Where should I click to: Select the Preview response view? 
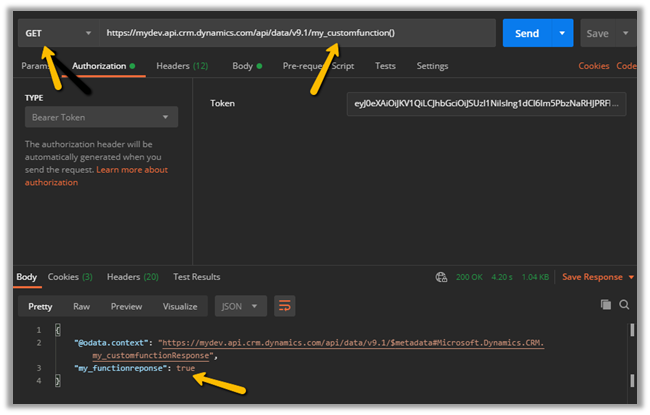[x=126, y=306]
